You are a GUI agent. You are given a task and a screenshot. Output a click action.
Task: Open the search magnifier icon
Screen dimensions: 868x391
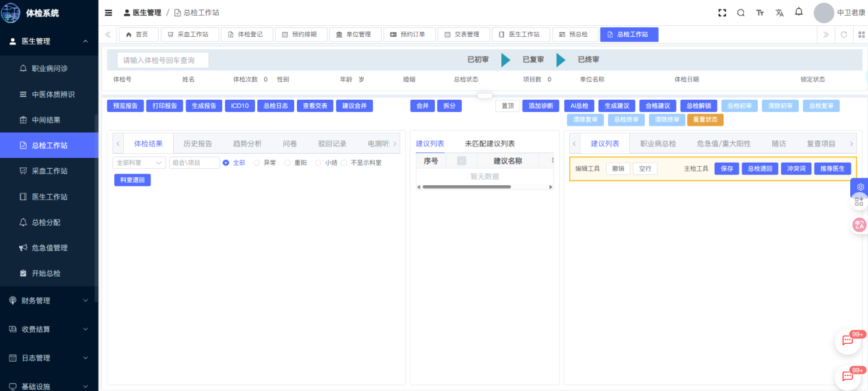coord(741,13)
